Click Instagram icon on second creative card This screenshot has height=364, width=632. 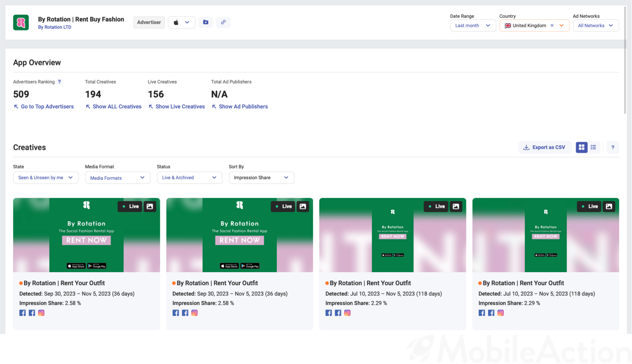click(x=194, y=313)
